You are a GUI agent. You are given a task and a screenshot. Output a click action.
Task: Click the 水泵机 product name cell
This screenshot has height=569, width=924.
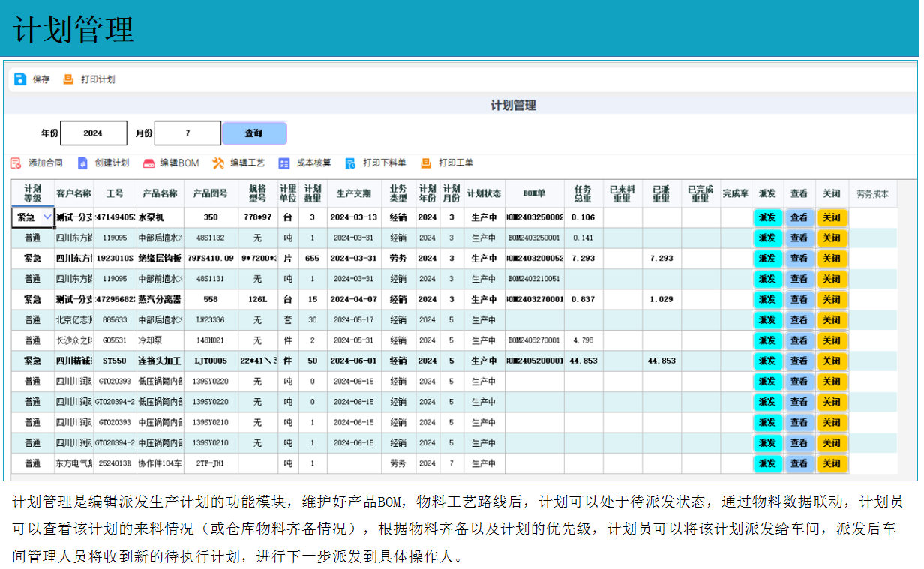(x=160, y=217)
